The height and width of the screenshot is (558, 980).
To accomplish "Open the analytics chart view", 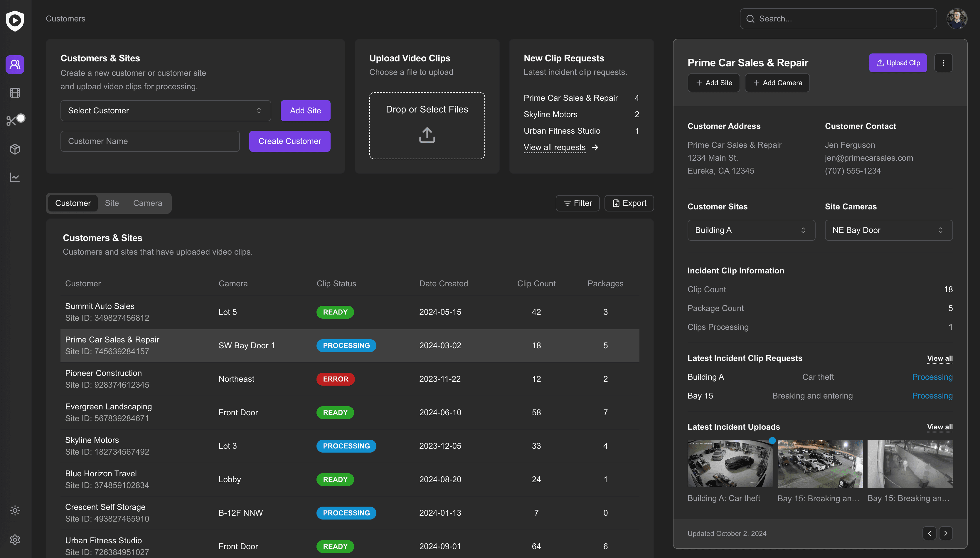I will coord(15,177).
